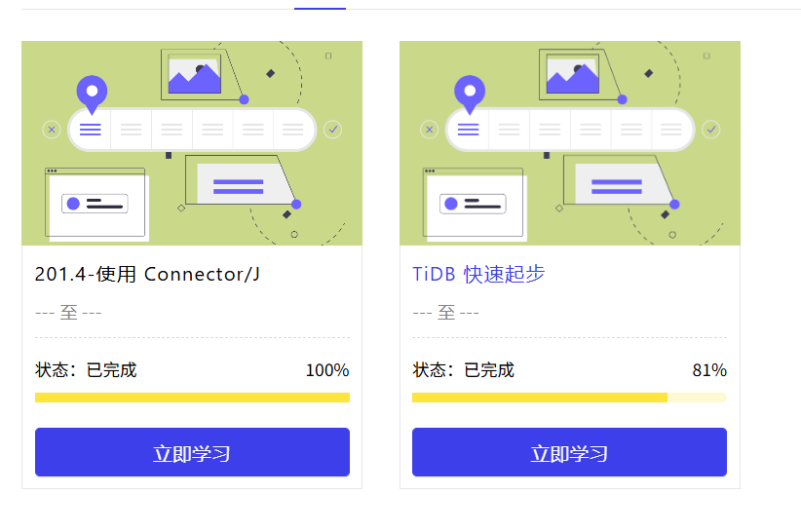Open the 201.4-使用 Connector/J course title

[x=147, y=274]
